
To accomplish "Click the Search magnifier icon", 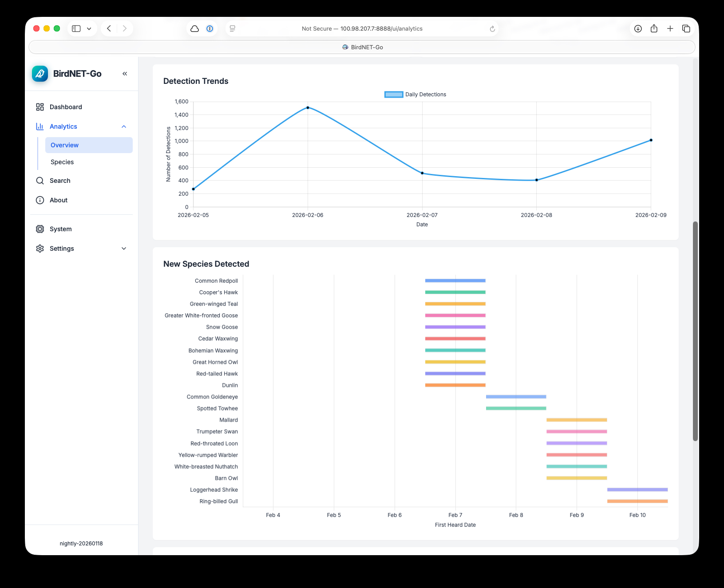I will tap(40, 181).
